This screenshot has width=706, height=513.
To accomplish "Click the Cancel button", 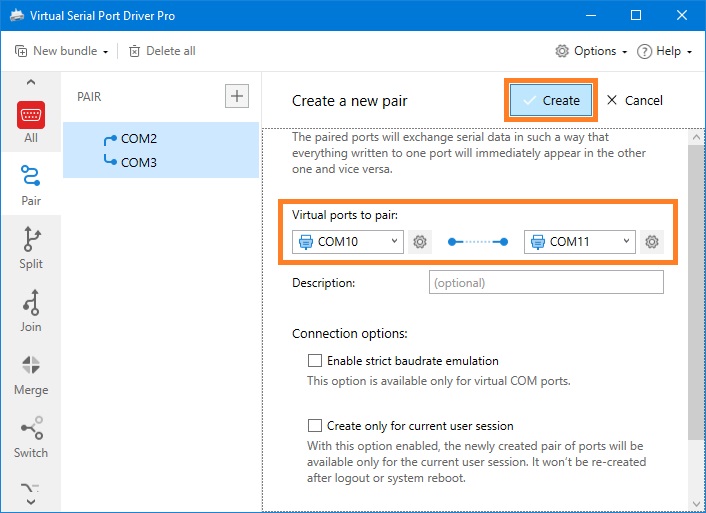I will [x=634, y=100].
